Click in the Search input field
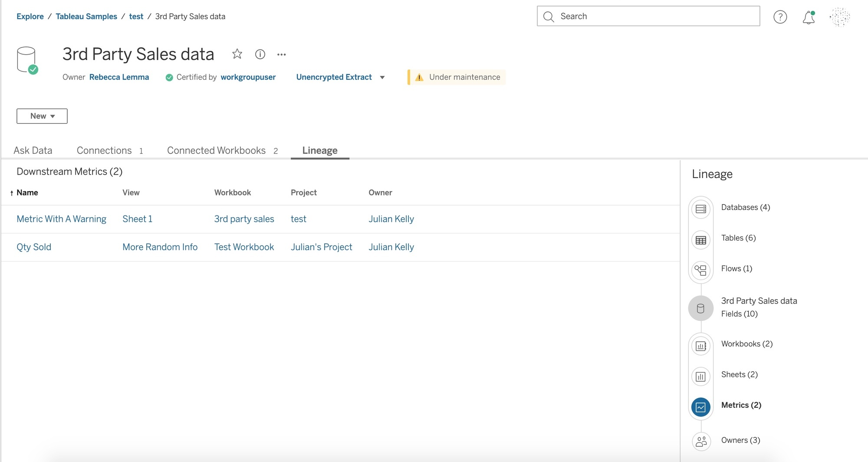Image resolution: width=868 pixels, height=462 pixels. coord(648,16)
